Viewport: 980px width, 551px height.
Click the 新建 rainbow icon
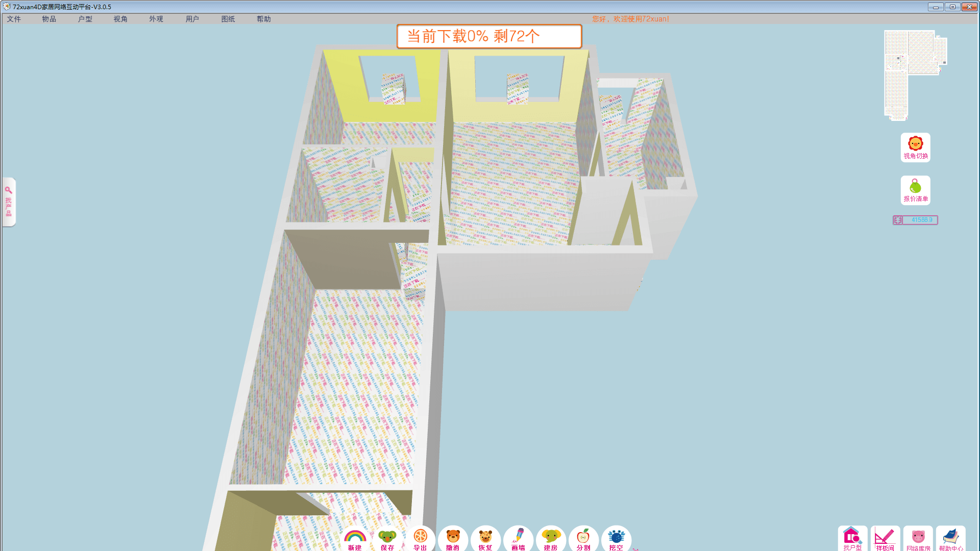(x=355, y=539)
